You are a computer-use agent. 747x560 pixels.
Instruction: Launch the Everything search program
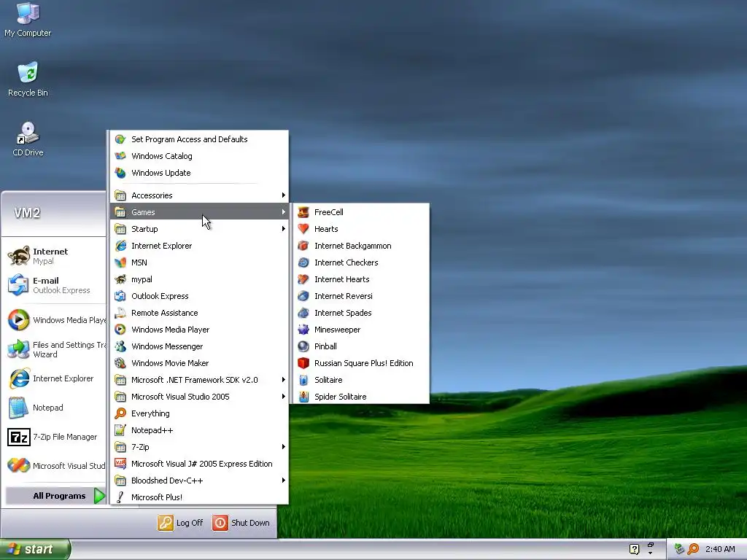click(x=199, y=413)
